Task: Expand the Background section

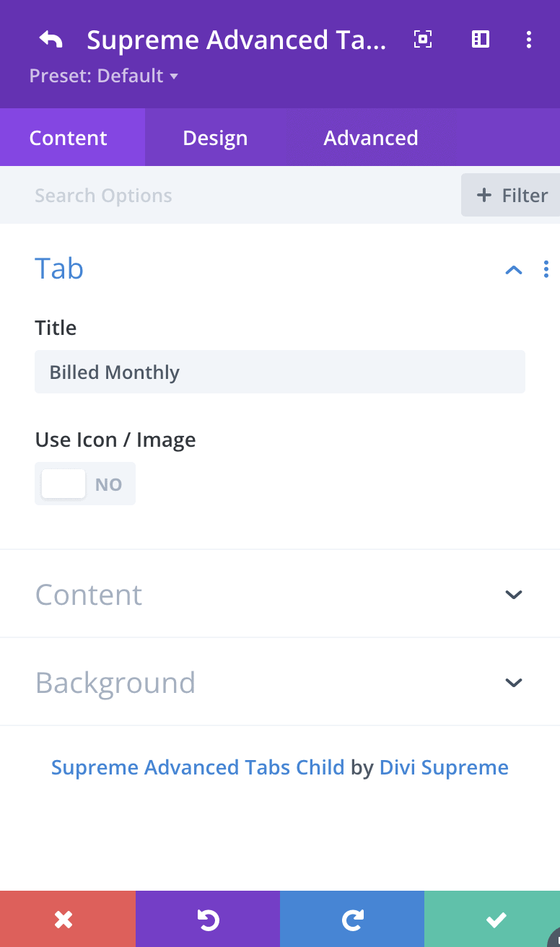Action: pos(514,683)
